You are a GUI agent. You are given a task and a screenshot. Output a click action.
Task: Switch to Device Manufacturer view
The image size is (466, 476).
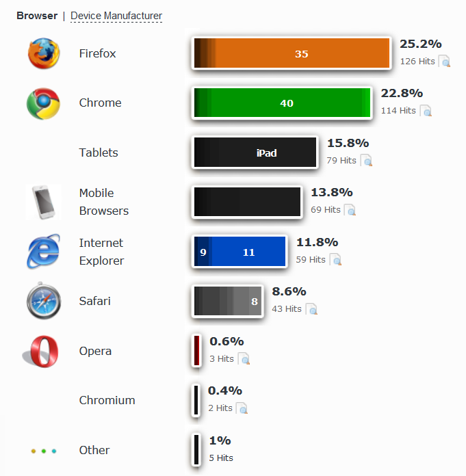click(116, 16)
